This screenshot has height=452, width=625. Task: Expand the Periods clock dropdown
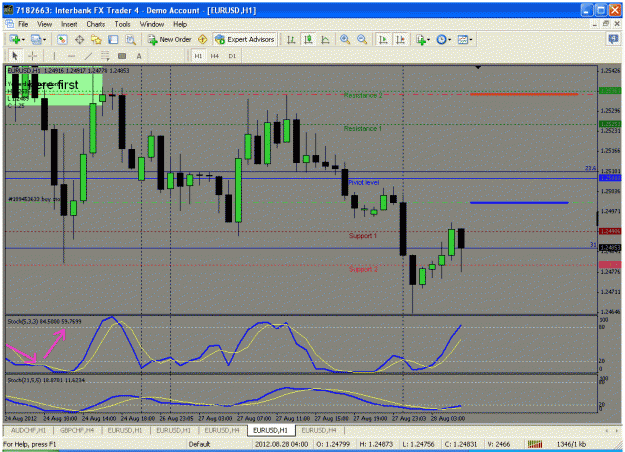click(x=450, y=39)
